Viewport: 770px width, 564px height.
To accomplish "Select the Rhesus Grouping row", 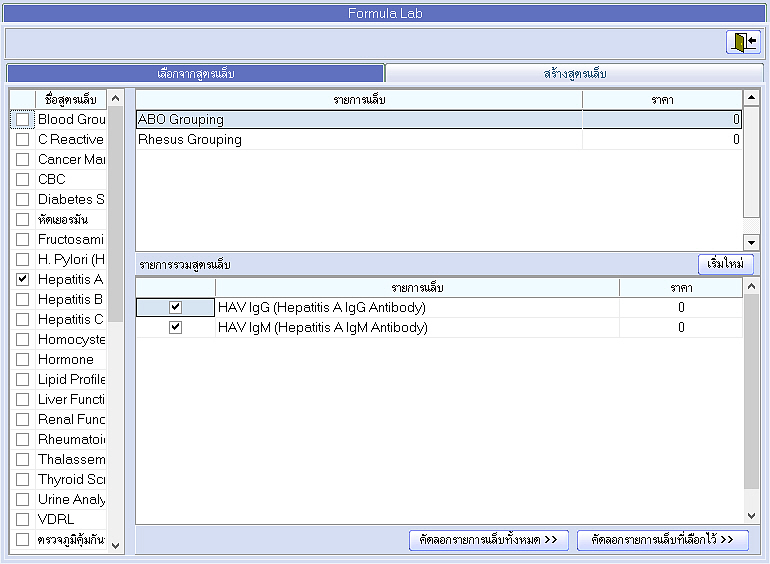I will [x=439, y=139].
